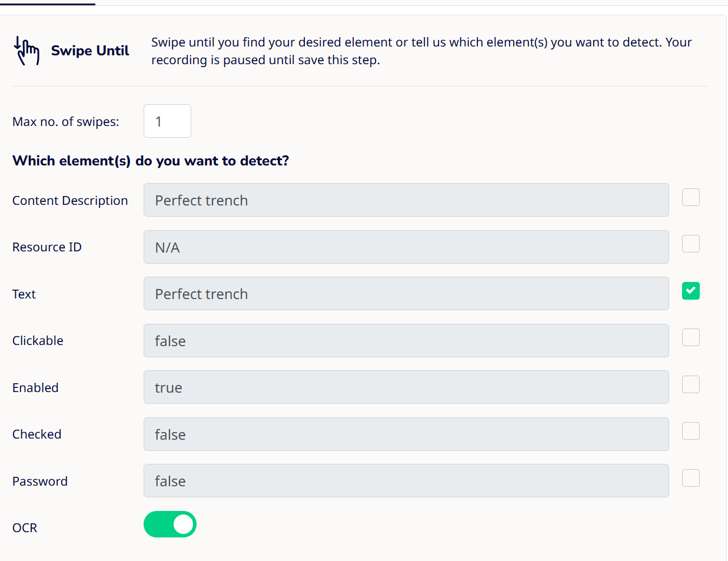Select the Enabled checkbox
This screenshot has height=561, width=728.
[x=690, y=384]
